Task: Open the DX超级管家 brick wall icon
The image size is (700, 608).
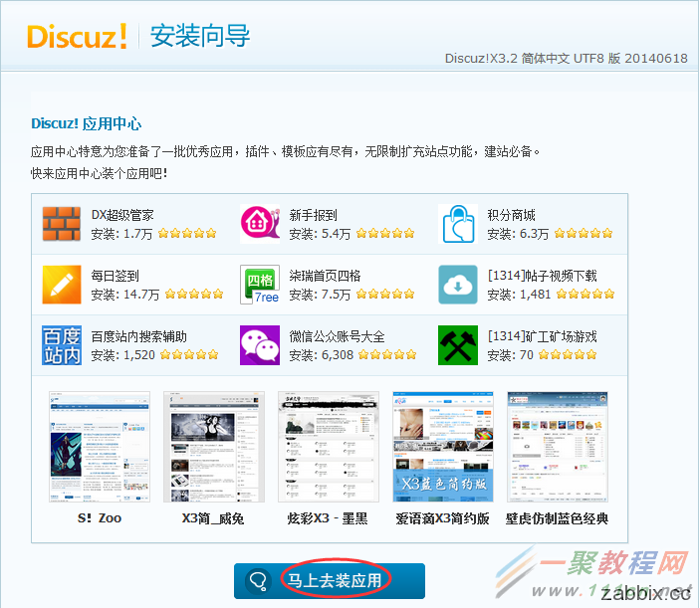Action: pos(62,224)
